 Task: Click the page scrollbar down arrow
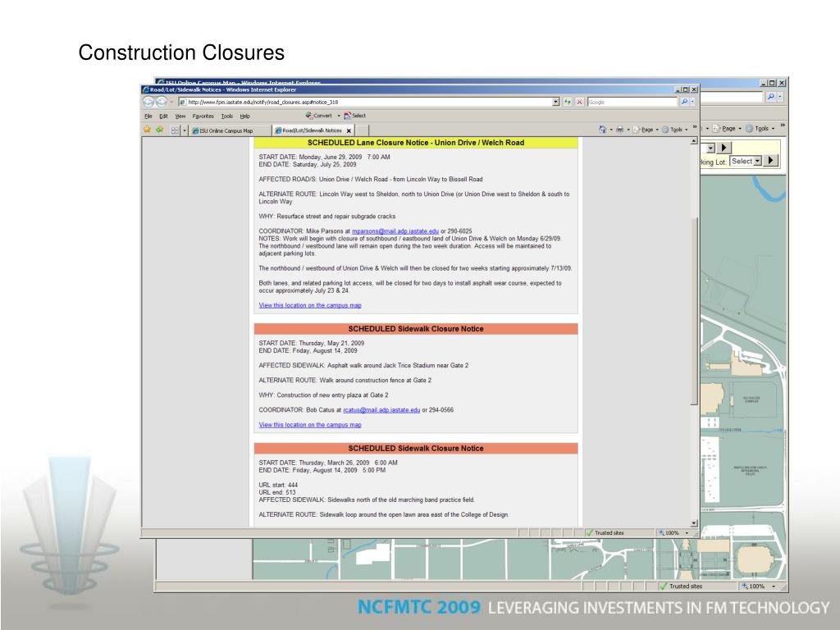pyautogui.click(x=694, y=523)
